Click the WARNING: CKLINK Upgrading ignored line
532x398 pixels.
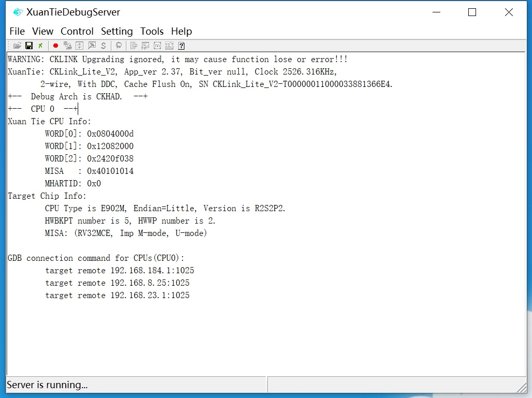point(178,60)
